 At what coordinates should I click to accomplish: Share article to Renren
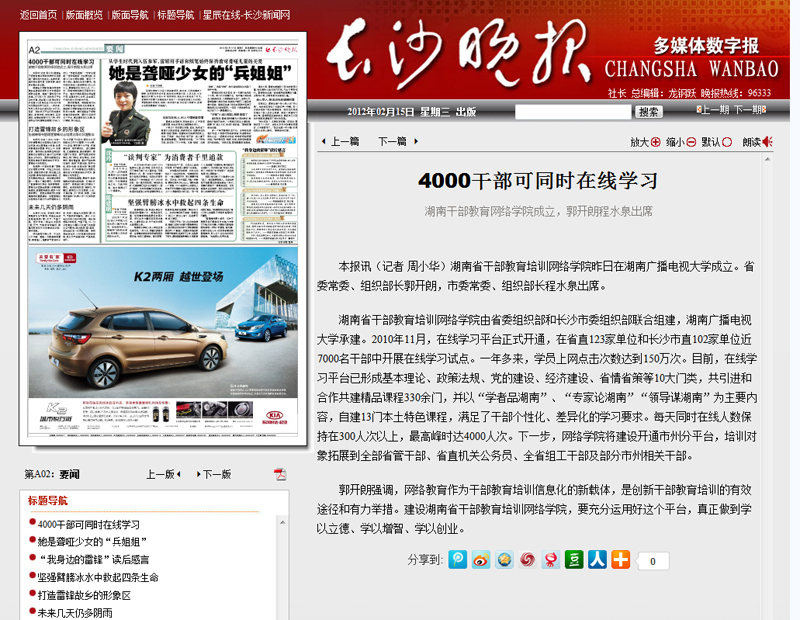pos(597,560)
